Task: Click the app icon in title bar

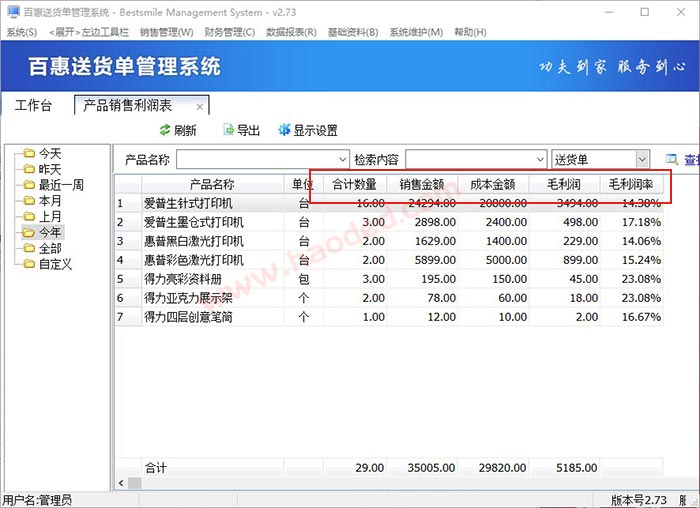Action: pos(13,12)
